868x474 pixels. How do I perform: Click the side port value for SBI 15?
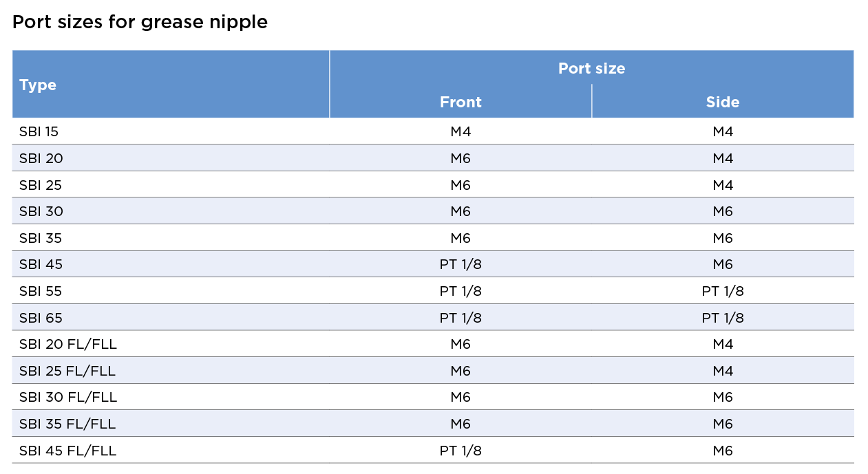point(723,131)
